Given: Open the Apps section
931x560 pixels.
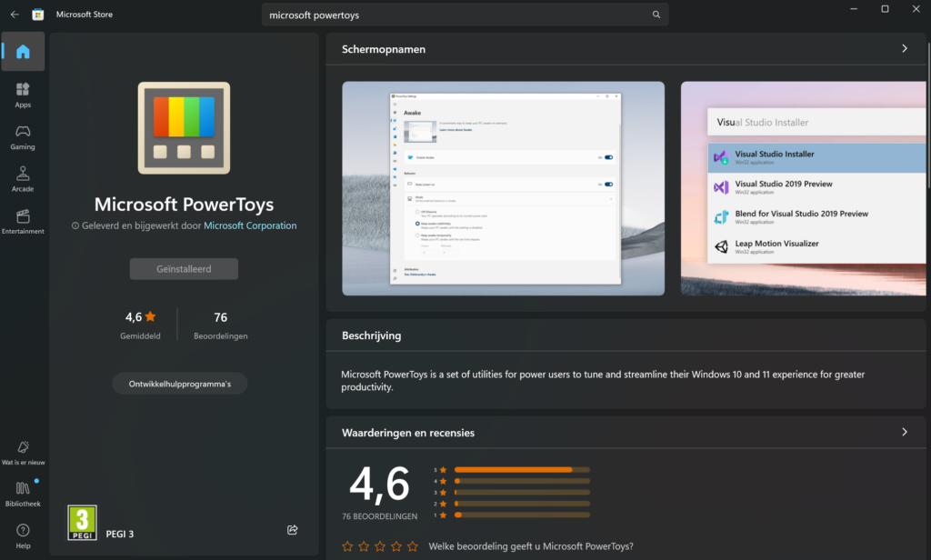Looking at the screenshot, I should pos(23,95).
